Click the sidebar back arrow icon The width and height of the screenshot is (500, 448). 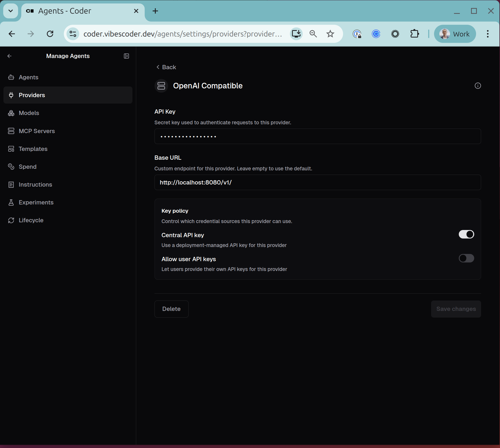pos(10,56)
